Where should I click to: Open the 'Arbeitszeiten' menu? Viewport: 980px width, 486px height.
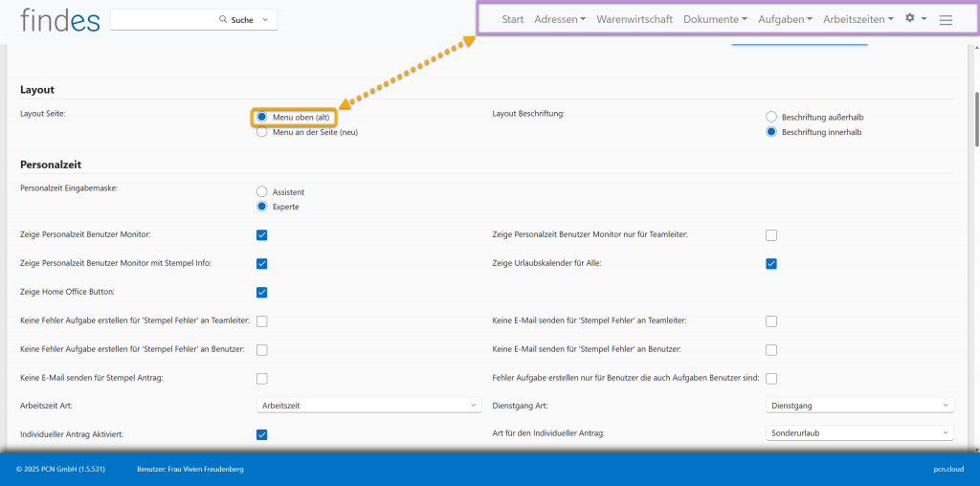pyautogui.click(x=858, y=19)
